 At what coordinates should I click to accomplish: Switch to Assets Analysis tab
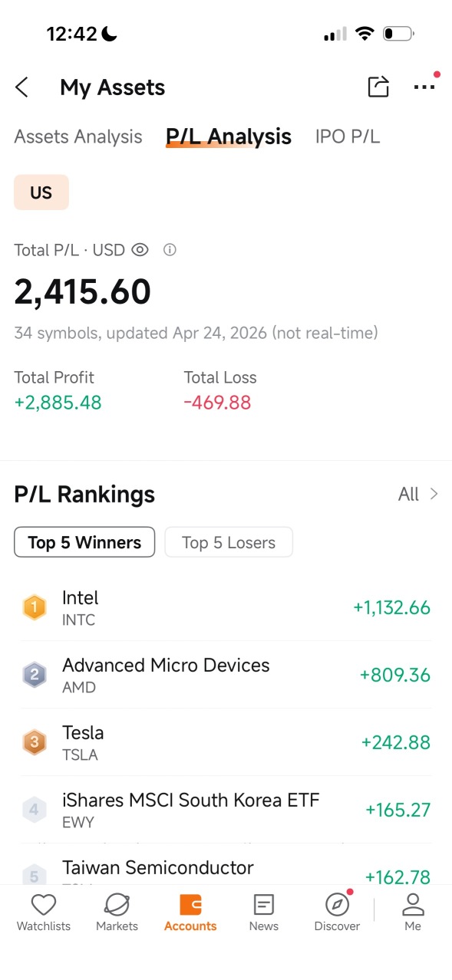click(78, 136)
